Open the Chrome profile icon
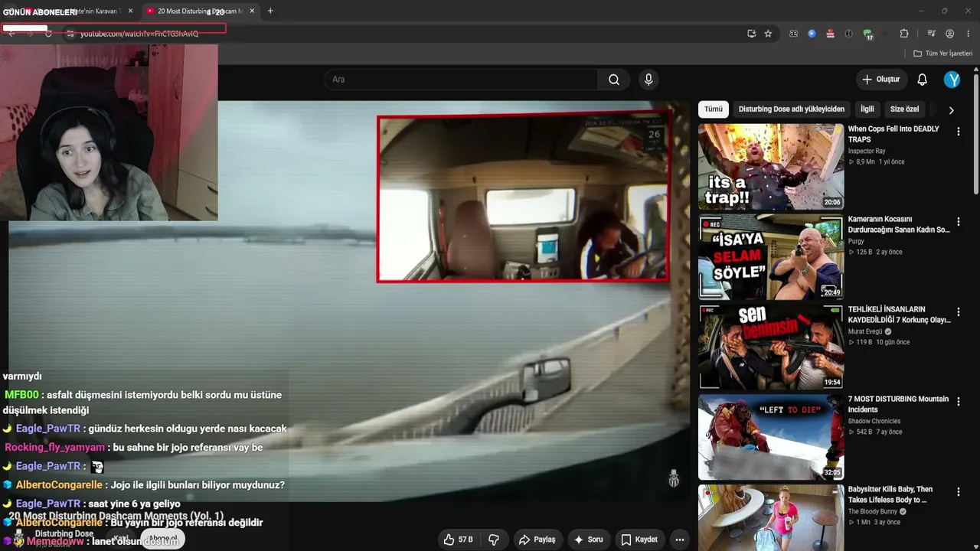This screenshot has height=551, width=980. [x=949, y=34]
